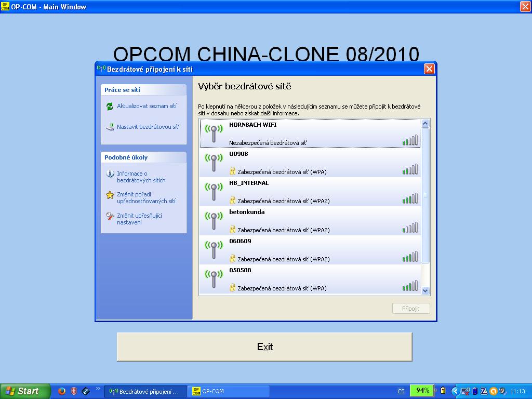
Task: Expand hidden system tray icons arrow
Action: tap(455, 391)
